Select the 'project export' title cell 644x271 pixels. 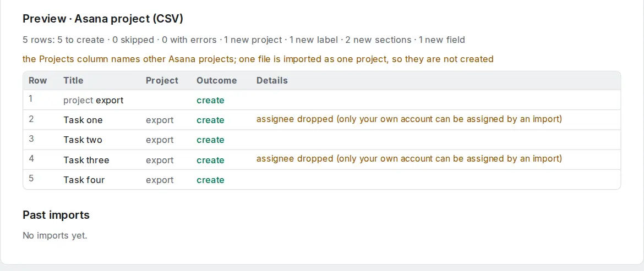(93, 100)
